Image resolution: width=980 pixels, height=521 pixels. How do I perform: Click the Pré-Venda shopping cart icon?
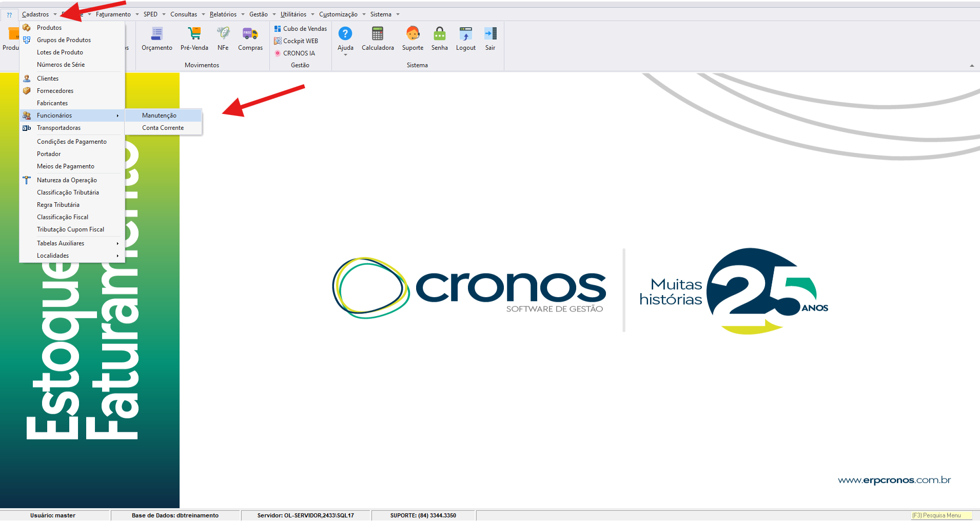point(194,34)
